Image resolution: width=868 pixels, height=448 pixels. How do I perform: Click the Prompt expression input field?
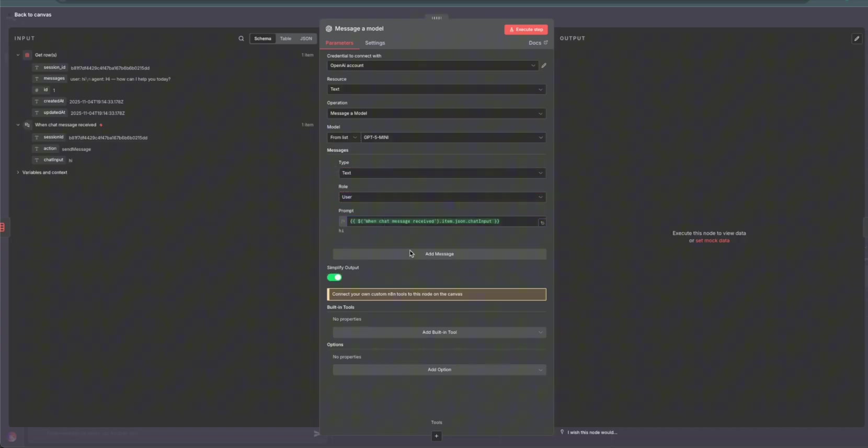tap(442, 221)
